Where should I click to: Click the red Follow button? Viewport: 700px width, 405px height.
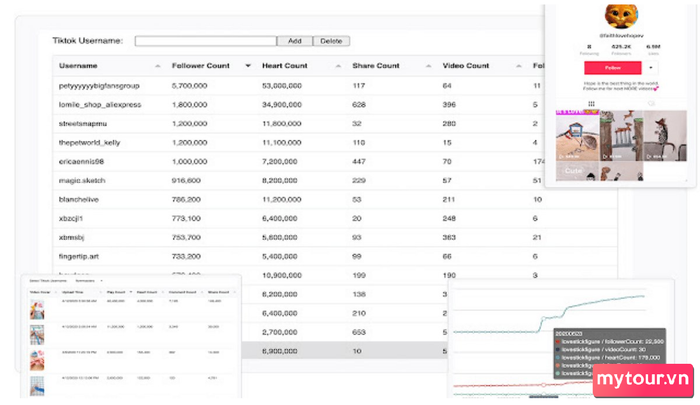[612, 67]
